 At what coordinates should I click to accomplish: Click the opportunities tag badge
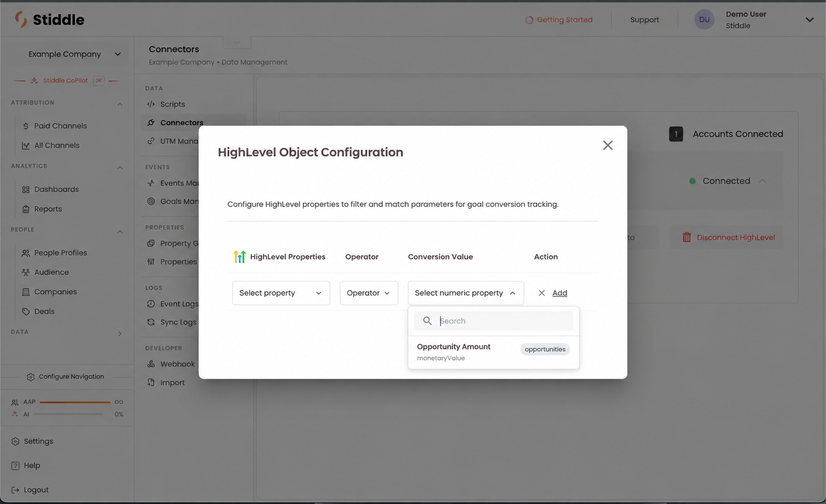(545, 349)
